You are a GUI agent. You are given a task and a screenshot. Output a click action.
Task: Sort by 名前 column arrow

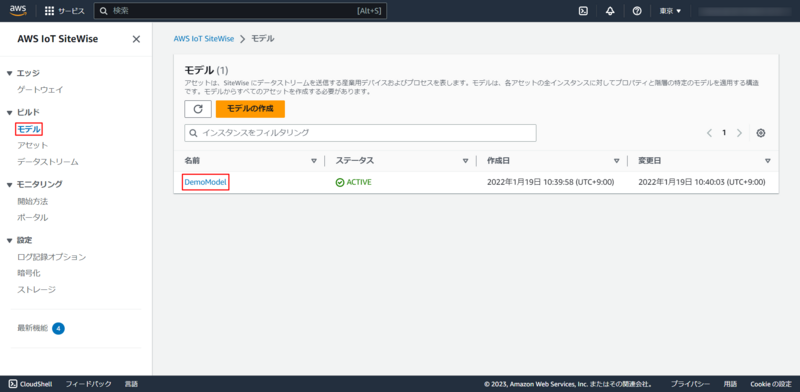click(314, 161)
